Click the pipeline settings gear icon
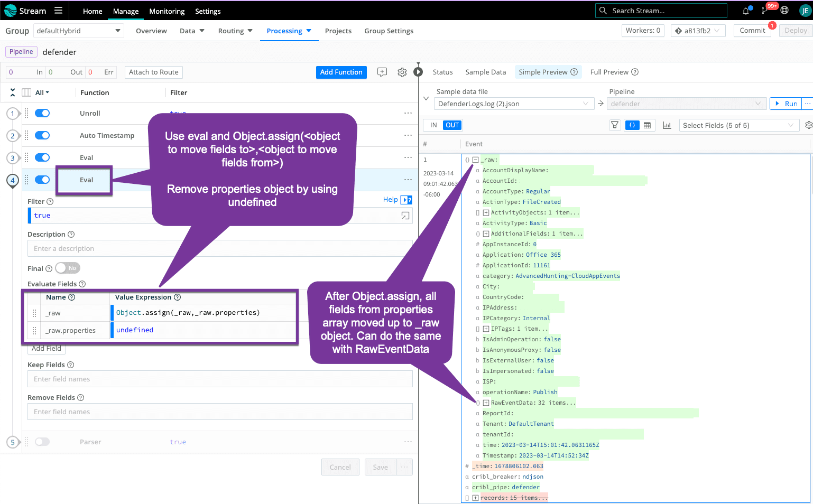Viewport: 813px width, 504px height. click(x=402, y=72)
